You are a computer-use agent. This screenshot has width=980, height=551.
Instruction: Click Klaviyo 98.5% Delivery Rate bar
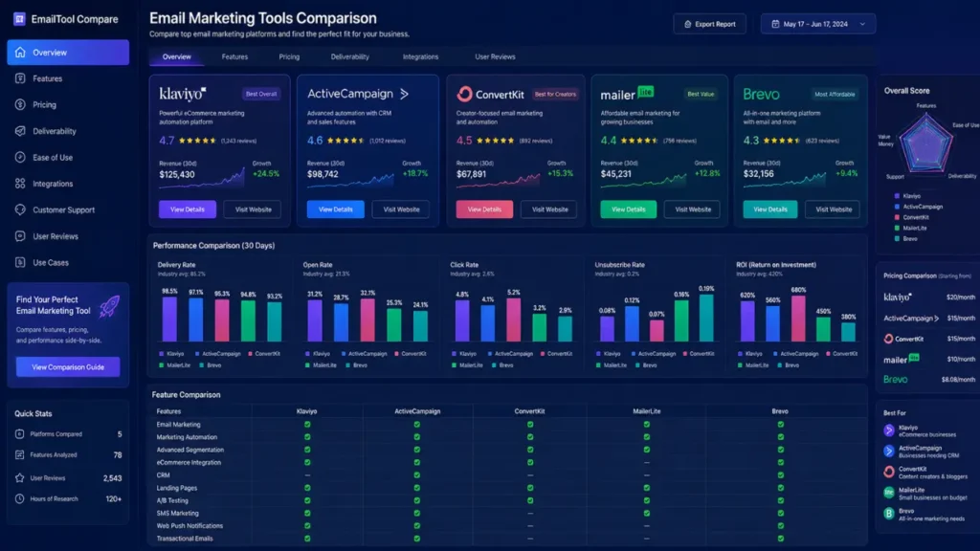[x=169, y=319]
